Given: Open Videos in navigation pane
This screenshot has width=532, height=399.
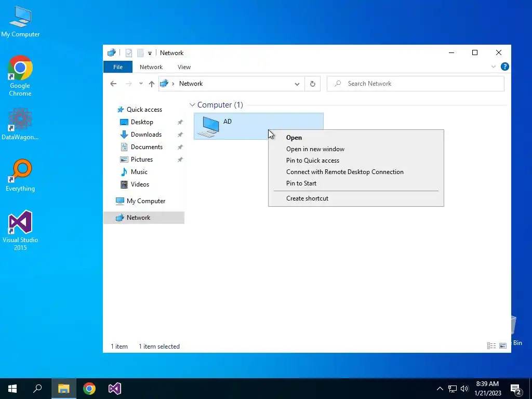Looking at the screenshot, I should coord(140,184).
